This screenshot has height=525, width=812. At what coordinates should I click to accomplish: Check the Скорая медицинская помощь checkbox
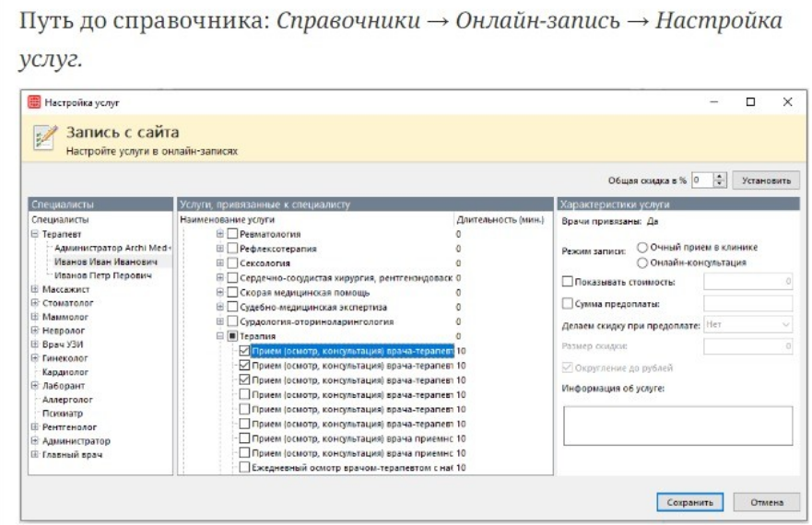pos(233,293)
